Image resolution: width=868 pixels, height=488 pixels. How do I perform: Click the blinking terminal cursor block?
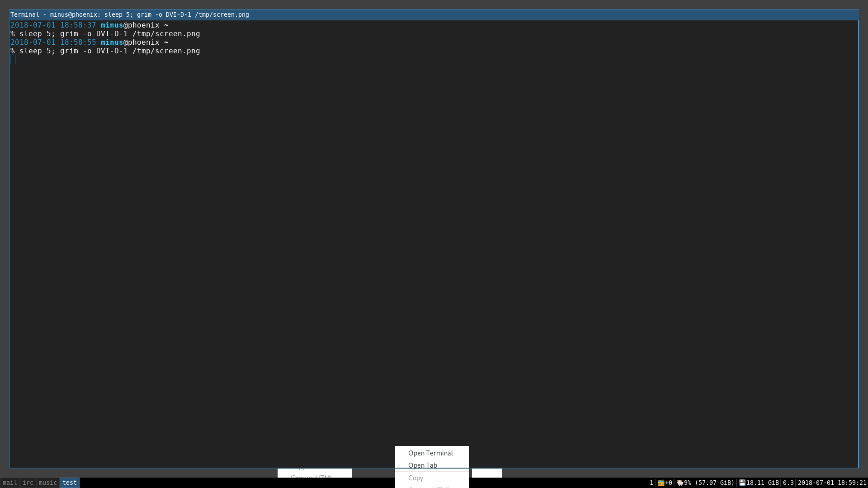click(x=13, y=59)
